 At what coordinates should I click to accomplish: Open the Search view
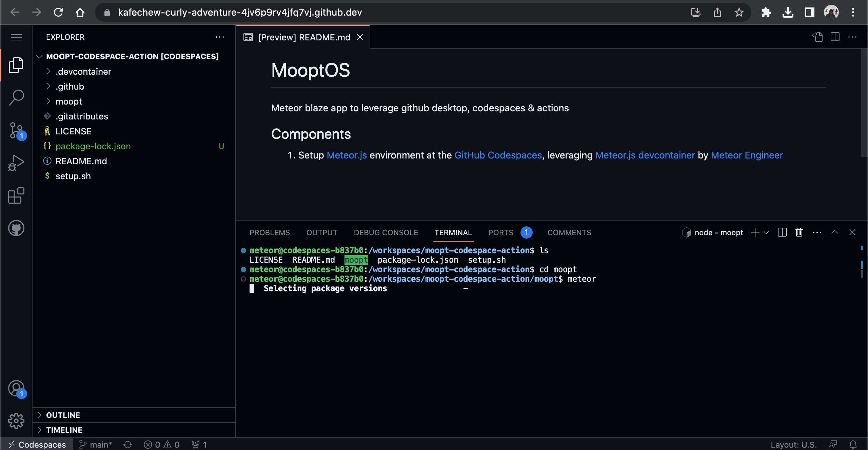click(16, 97)
